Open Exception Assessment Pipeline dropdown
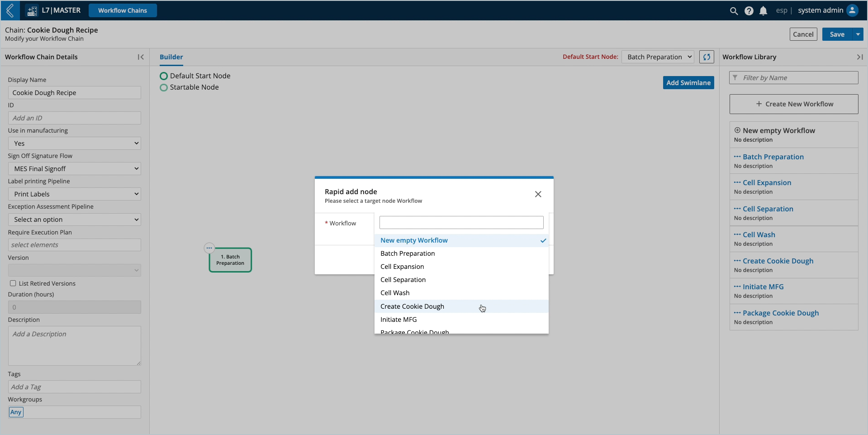The image size is (868, 435). point(74,220)
